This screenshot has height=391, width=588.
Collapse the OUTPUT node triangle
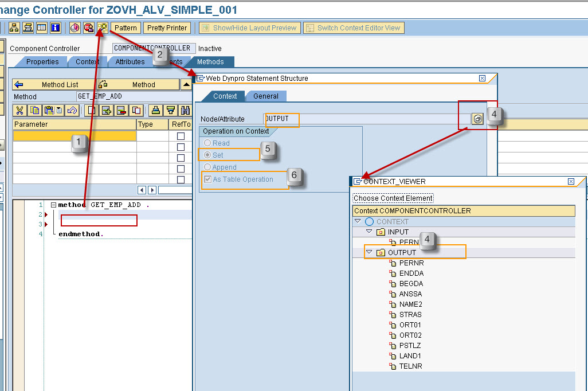click(369, 252)
